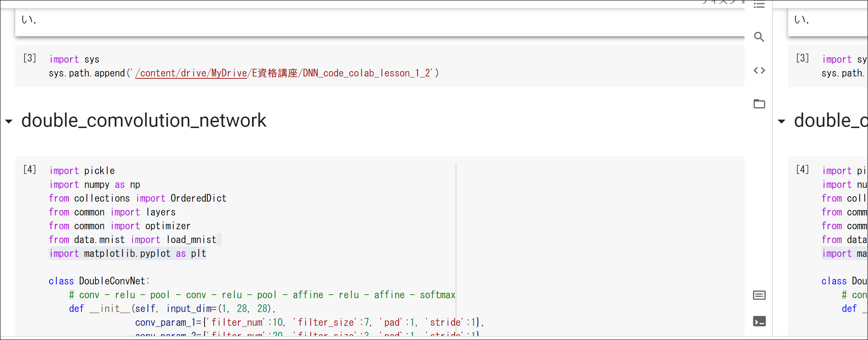Run cell [4] in the right notebook
868x340 pixels.
803,169
